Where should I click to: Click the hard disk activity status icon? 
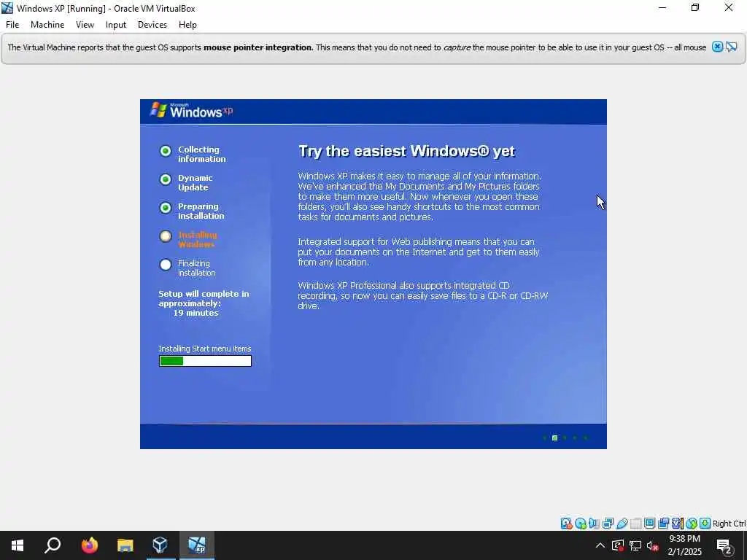point(566,524)
